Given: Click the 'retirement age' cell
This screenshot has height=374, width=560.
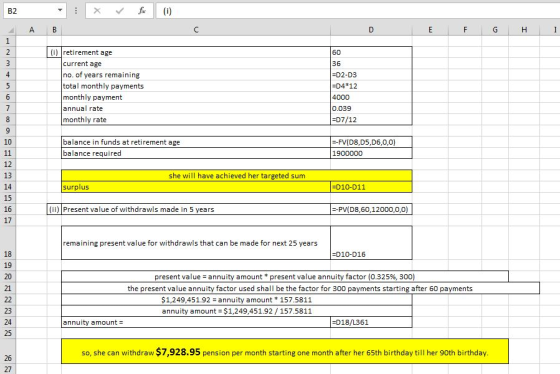Looking at the screenshot, I should [196, 52].
